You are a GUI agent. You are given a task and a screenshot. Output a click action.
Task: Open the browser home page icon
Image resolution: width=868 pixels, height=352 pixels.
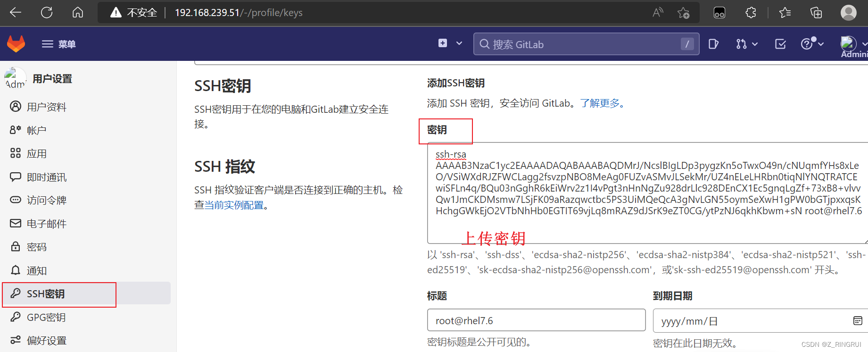pyautogui.click(x=78, y=13)
